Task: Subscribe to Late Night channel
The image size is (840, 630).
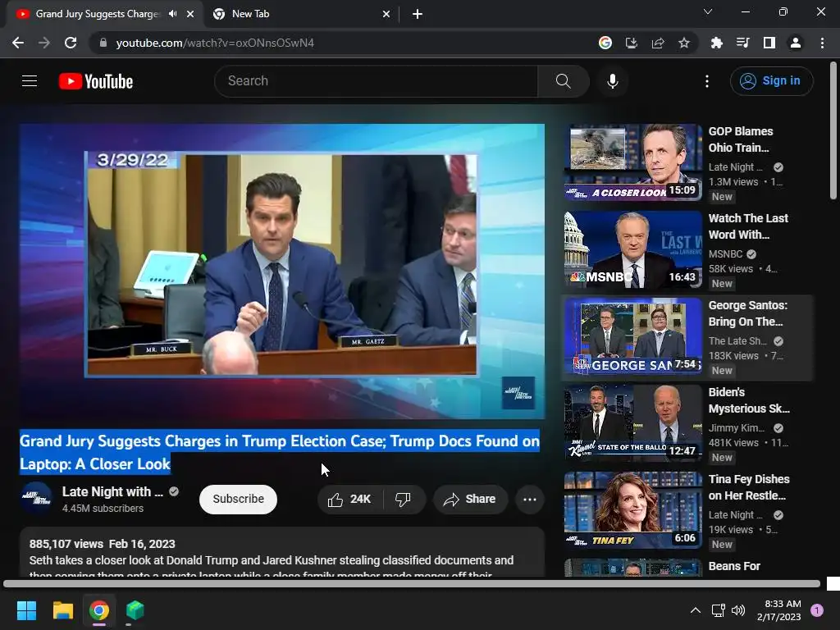Action: (239, 500)
